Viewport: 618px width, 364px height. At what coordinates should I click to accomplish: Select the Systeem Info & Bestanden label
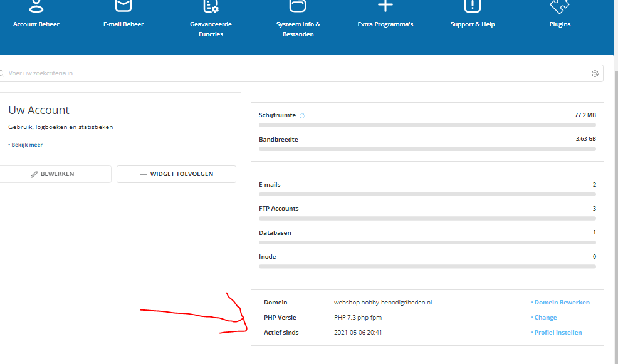pyautogui.click(x=298, y=29)
